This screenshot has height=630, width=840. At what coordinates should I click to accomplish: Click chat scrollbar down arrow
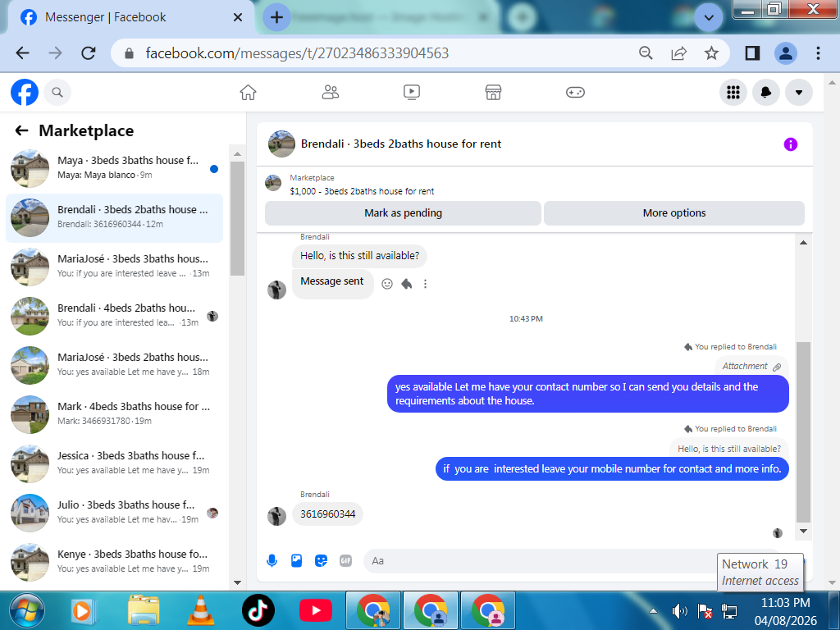[x=803, y=531]
